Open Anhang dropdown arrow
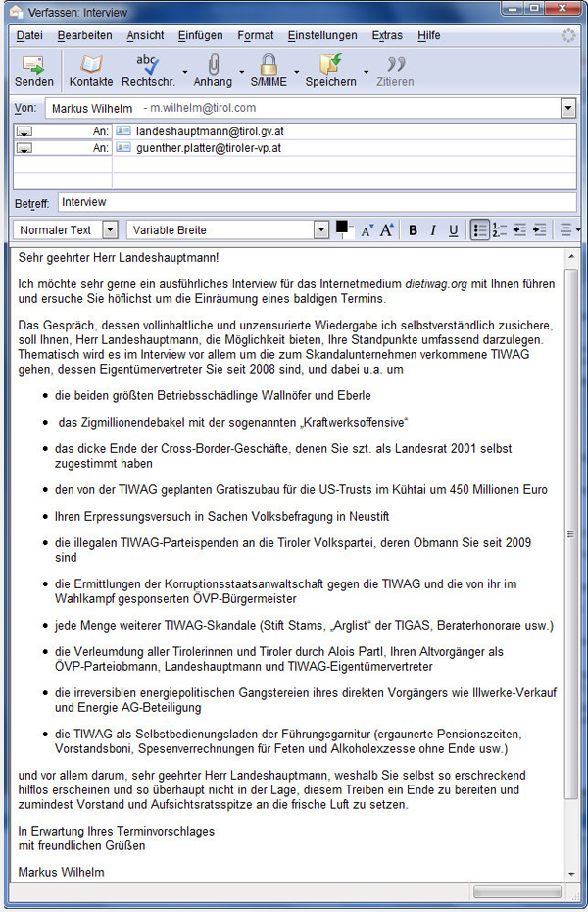This screenshot has width=588, height=912. (242, 72)
